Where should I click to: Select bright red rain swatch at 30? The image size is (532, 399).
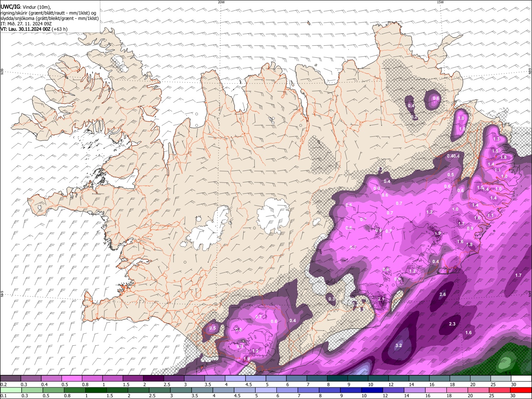522,390
